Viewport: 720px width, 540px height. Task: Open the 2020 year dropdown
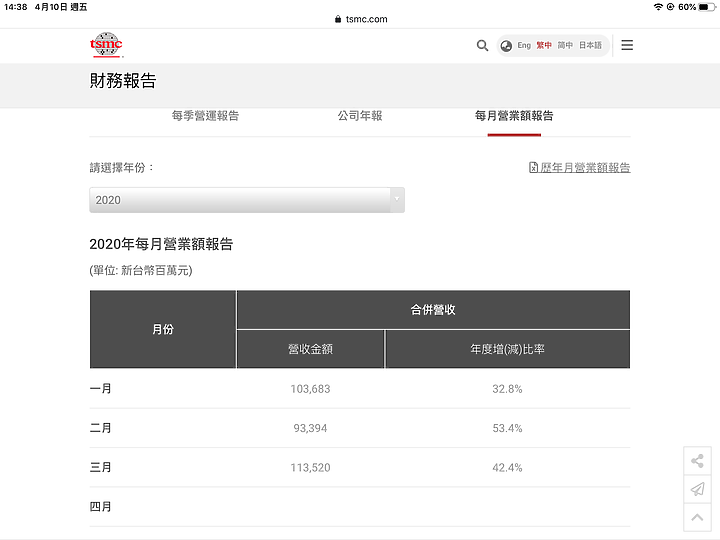click(247, 200)
